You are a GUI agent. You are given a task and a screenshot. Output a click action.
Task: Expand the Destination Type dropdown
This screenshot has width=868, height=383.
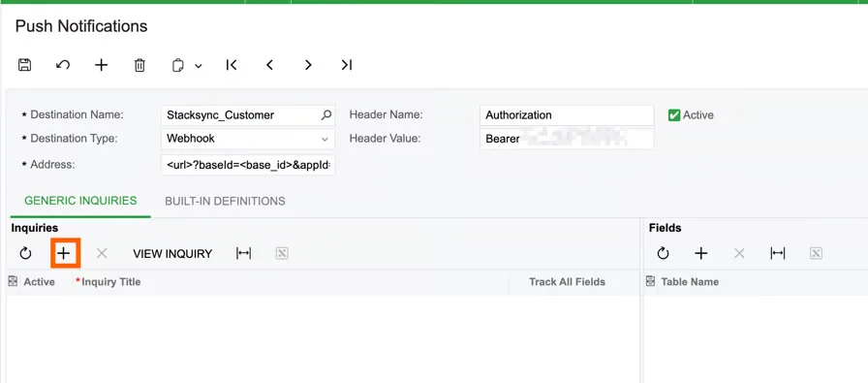tap(325, 139)
